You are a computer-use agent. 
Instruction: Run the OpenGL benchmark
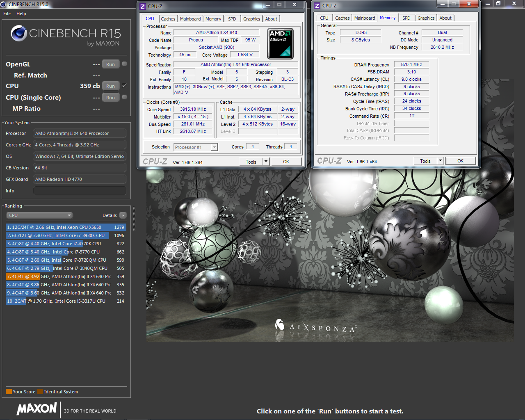(111, 64)
